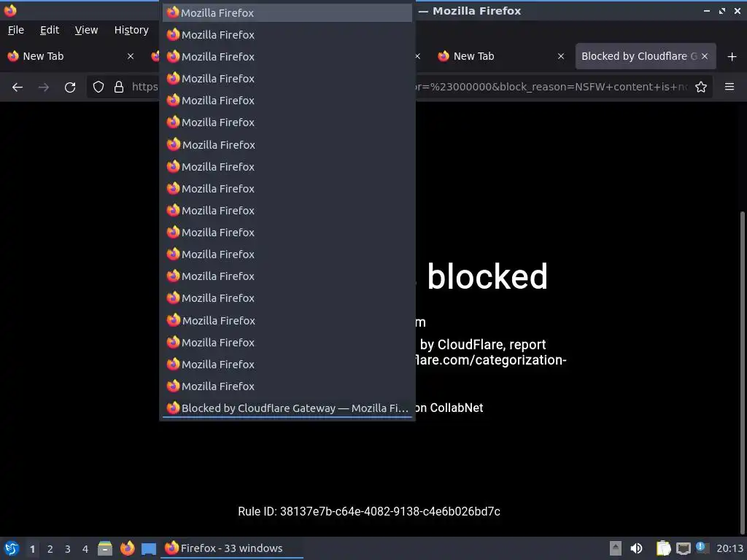The width and height of the screenshot is (747, 560).
Task: Click the network status tray icon
Action: tap(683, 548)
